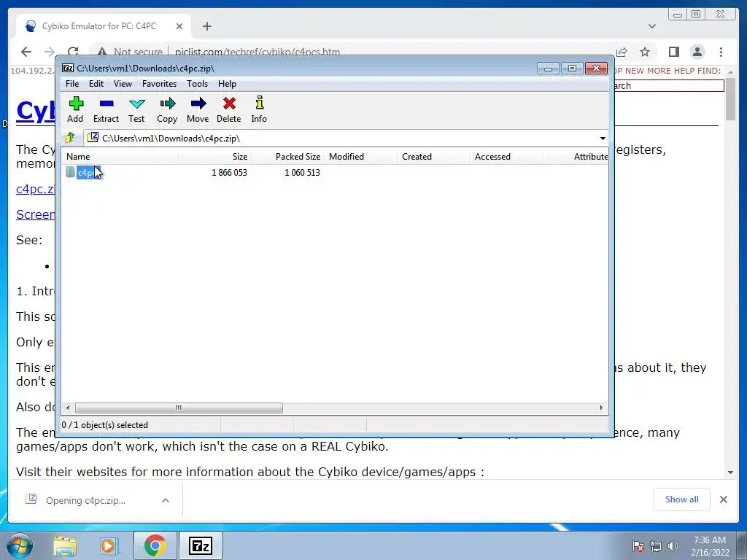Click the Chrome share page icon
Screen dimensions: 747x560
pos(622,52)
